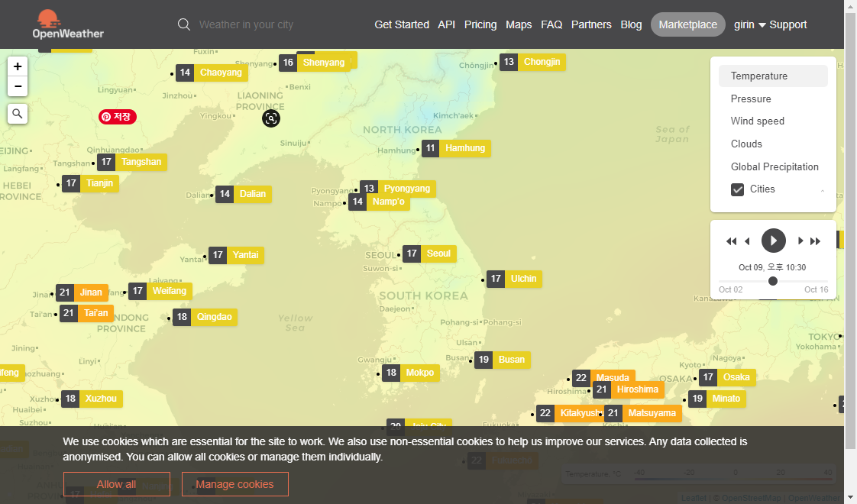Click the Jinan city label

(91, 292)
